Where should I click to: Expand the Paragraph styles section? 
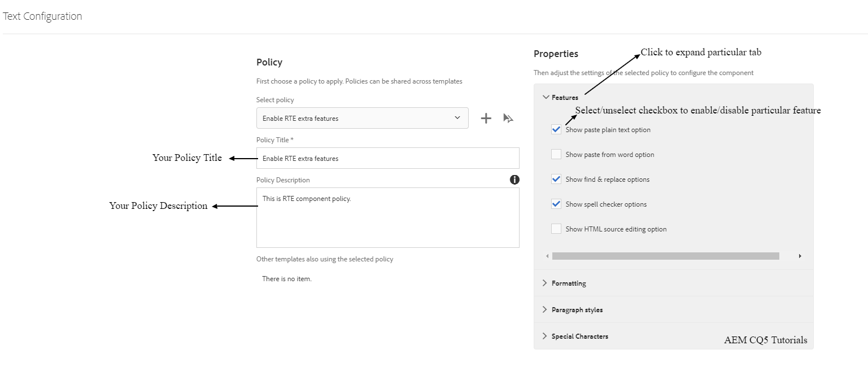click(x=576, y=309)
